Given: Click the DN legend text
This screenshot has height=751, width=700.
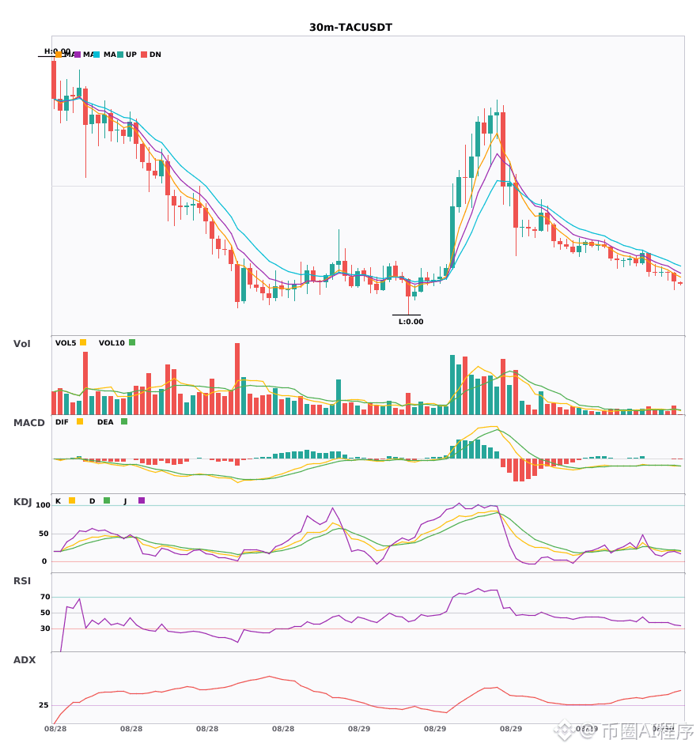Looking at the screenshot, I should click(x=155, y=55).
